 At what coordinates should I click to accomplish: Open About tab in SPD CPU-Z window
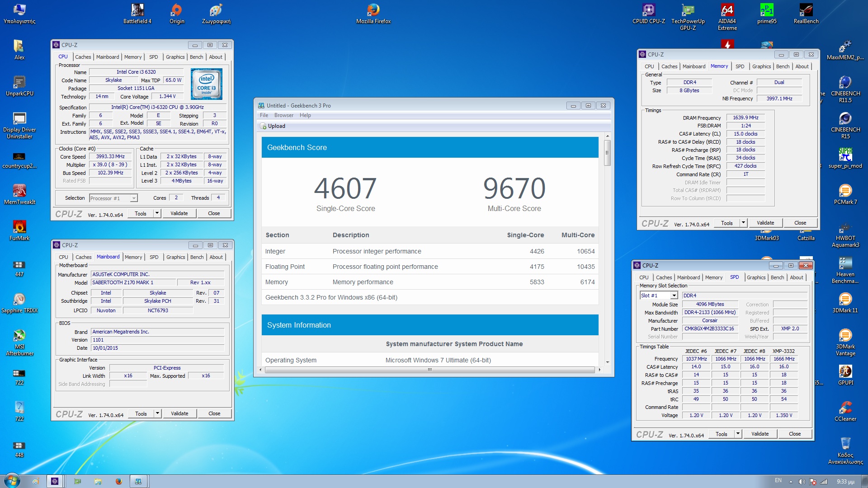point(796,277)
